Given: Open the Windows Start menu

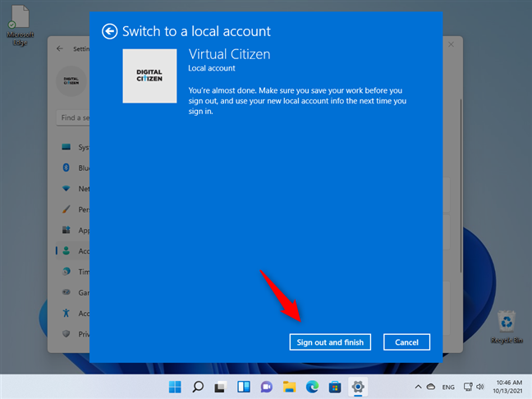Looking at the screenshot, I should [175, 387].
